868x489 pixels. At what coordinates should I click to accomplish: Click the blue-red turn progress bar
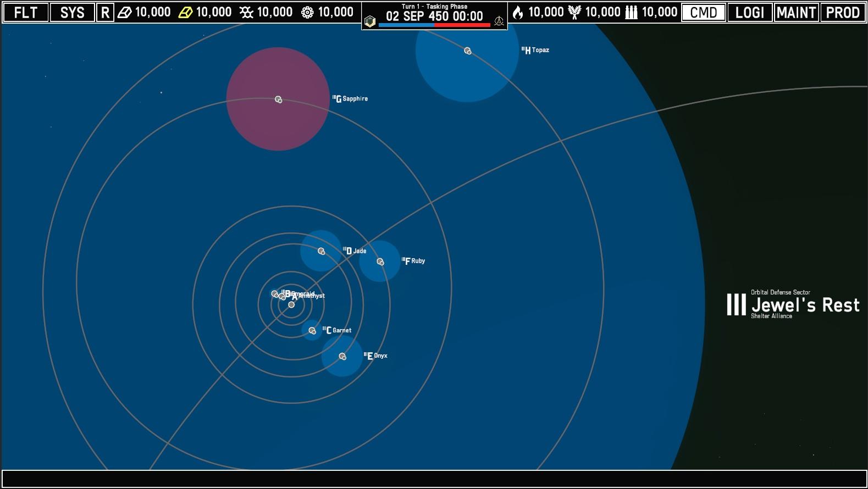[x=434, y=25]
